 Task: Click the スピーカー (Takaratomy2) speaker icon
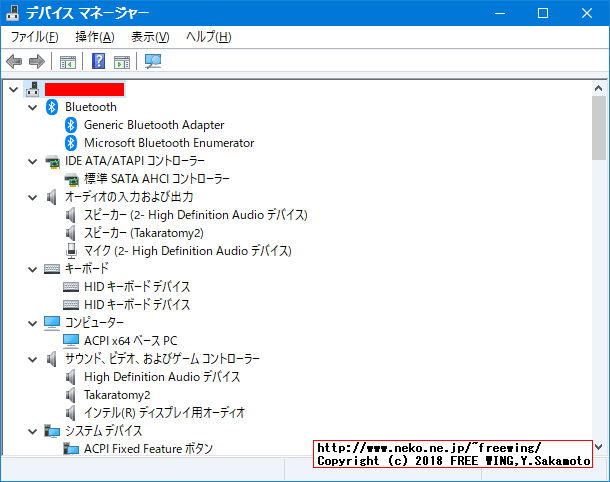click(70, 233)
